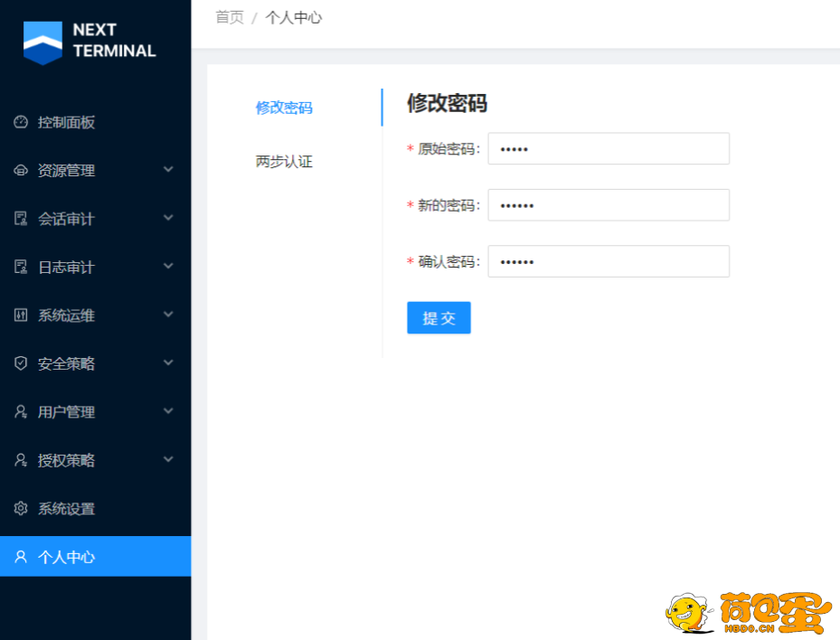Click the cloud icon beside 资源管理

21,170
